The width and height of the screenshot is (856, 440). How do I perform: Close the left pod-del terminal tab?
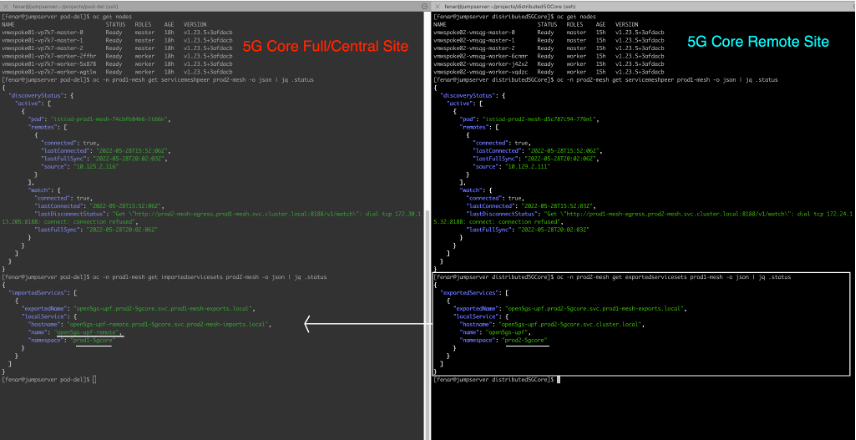(x=5, y=7)
